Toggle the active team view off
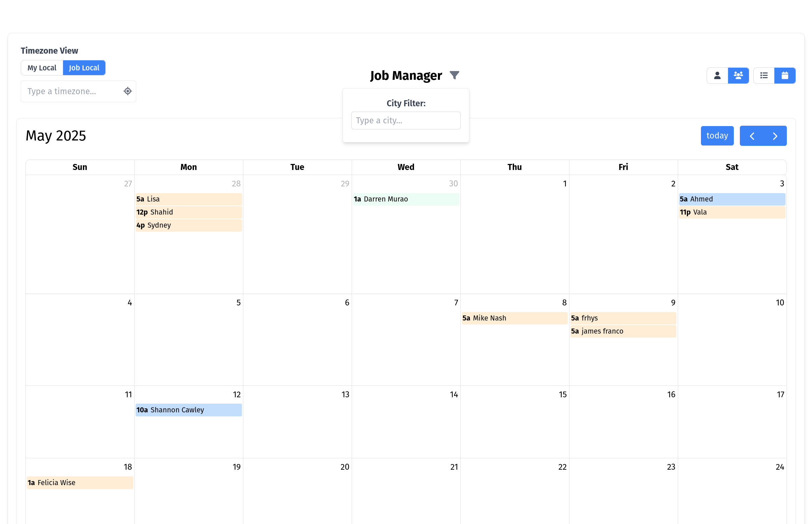 coord(739,75)
